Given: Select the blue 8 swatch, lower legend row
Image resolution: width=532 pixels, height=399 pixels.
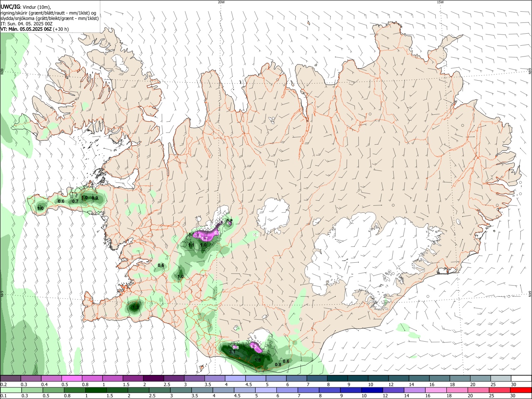Looking at the screenshot, I should point(330,390).
